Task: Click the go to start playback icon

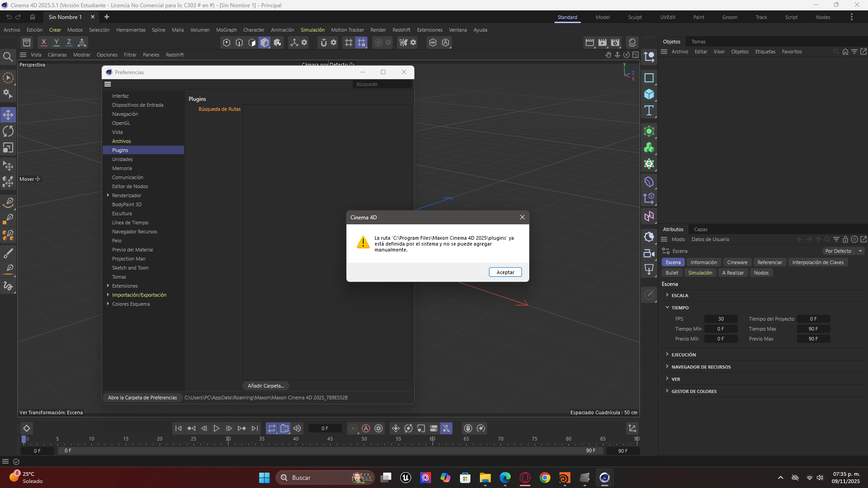Action: click(178, 428)
